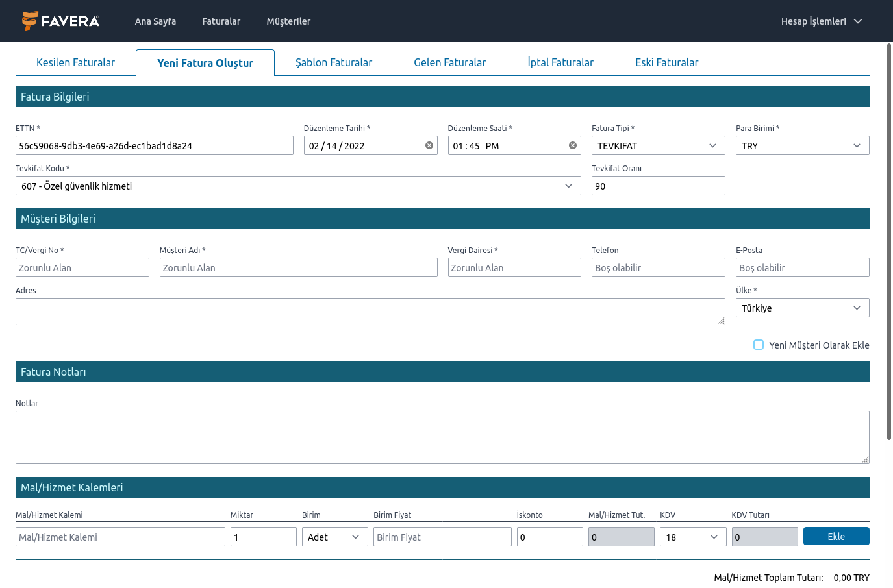The image size is (893, 588).
Task: Click the page vertical scrollbar
Action: [889, 241]
